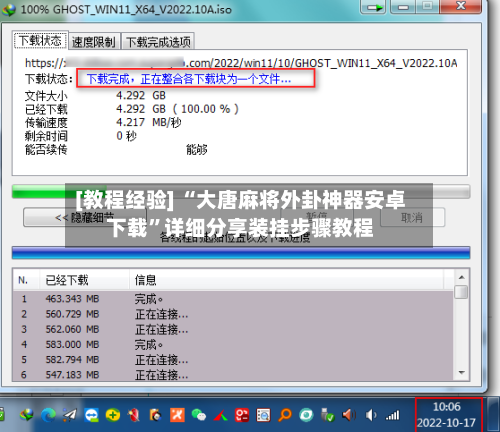Click the 能够 resume capability value
500x432 pixels.
[x=197, y=150]
